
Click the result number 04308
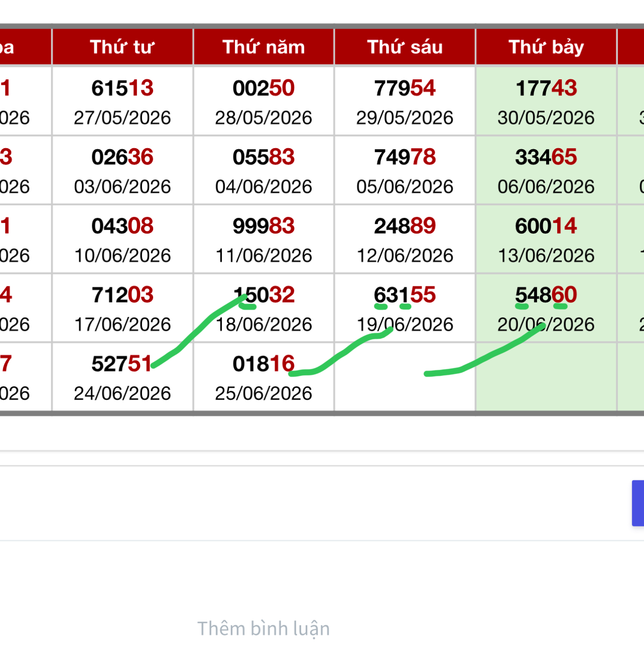[122, 226]
